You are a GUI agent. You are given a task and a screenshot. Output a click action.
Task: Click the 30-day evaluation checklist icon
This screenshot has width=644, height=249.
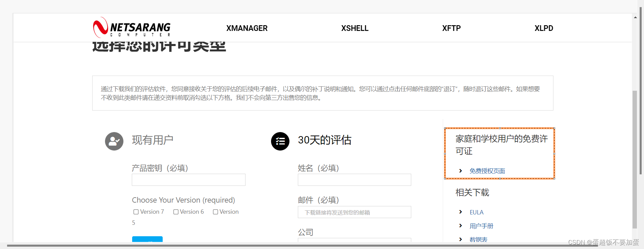point(280,141)
